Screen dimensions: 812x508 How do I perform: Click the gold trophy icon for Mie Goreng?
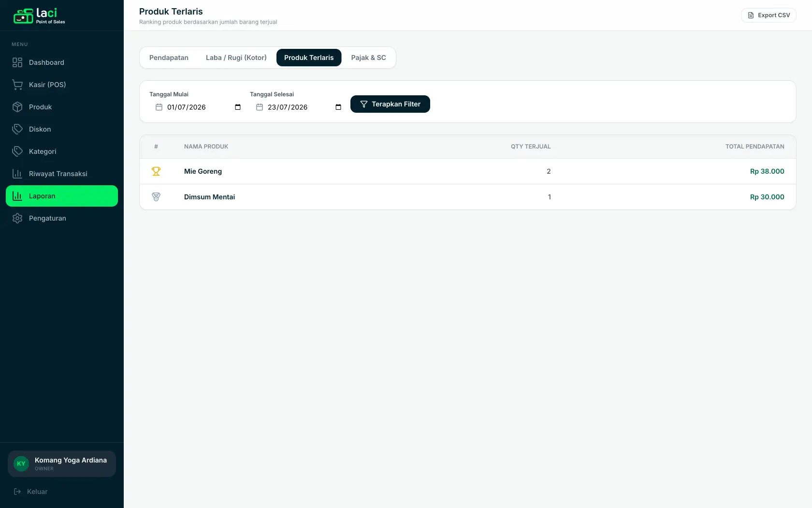pyautogui.click(x=156, y=171)
